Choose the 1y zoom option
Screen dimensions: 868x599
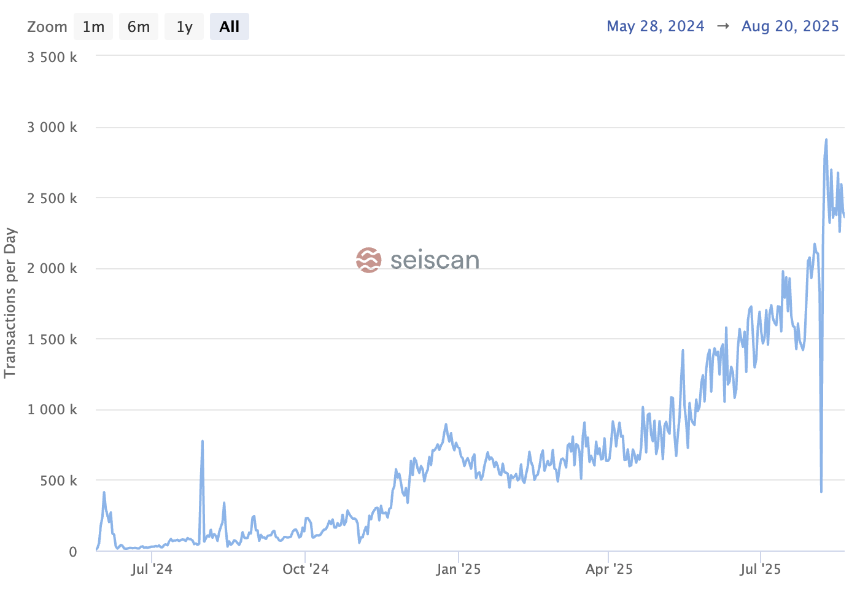click(x=184, y=27)
